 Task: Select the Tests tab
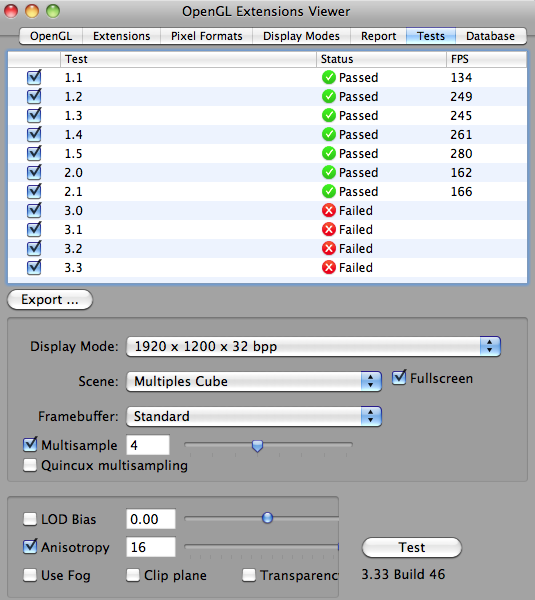(x=431, y=36)
